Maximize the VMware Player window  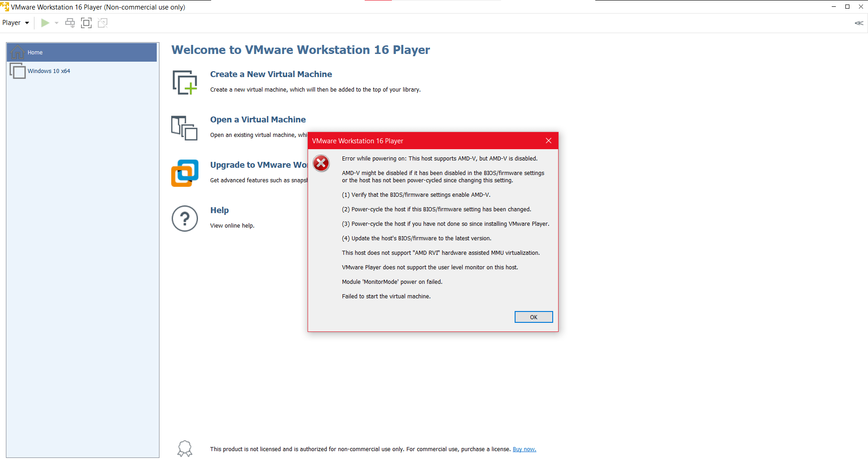847,7
